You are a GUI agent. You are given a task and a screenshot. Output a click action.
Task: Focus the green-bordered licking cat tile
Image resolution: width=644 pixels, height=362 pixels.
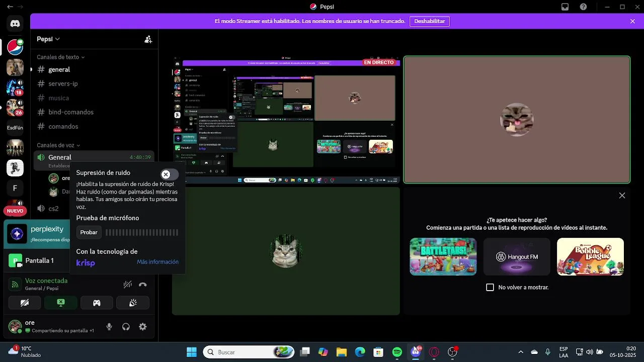pyautogui.click(x=517, y=120)
